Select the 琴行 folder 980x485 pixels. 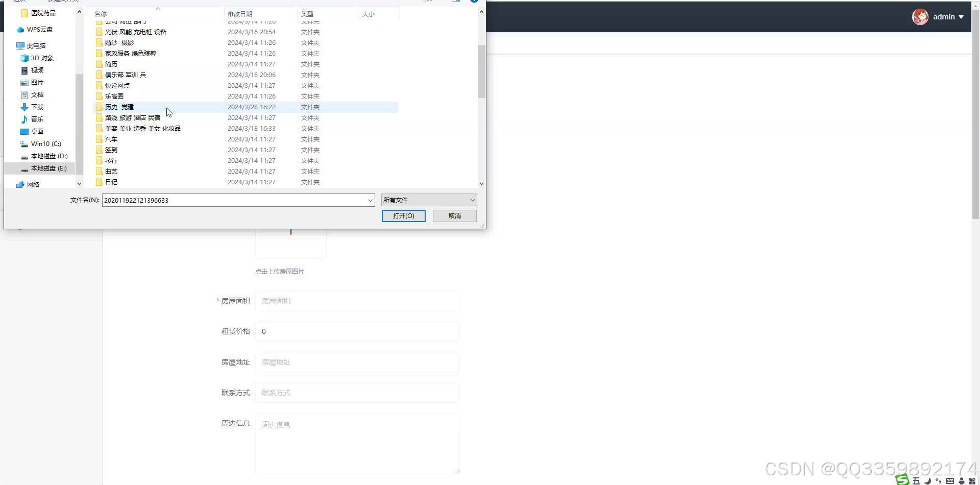[x=111, y=160]
